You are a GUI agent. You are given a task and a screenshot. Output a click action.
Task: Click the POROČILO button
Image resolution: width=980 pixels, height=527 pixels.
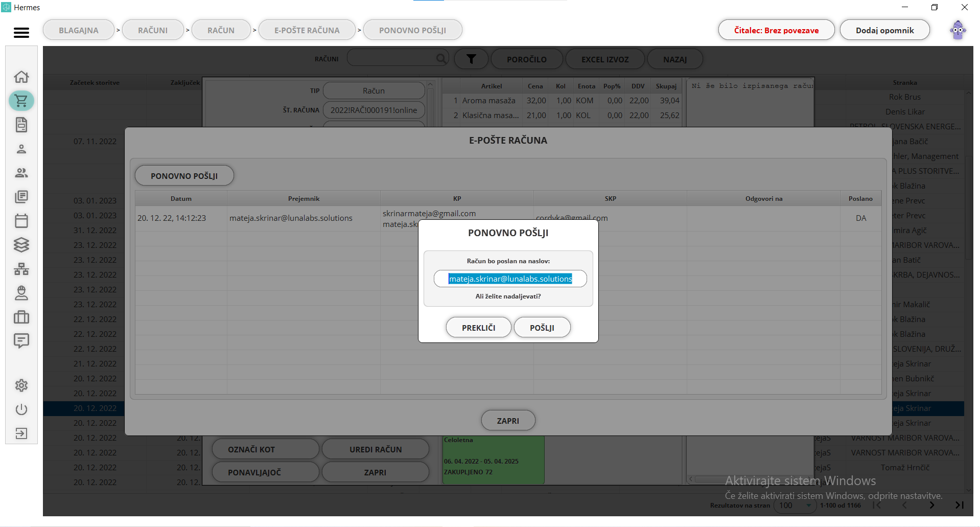click(527, 59)
